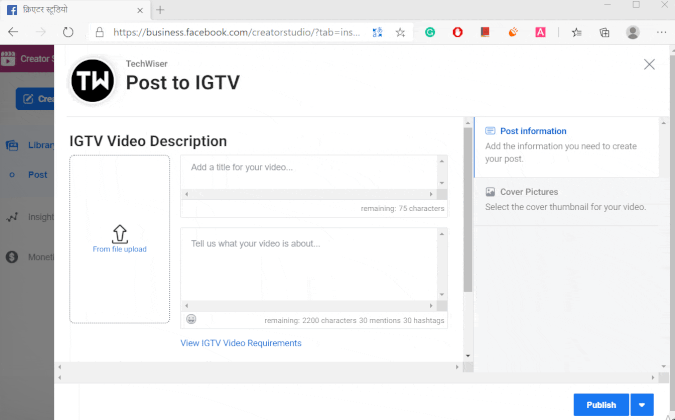Image resolution: width=675 pixels, height=420 pixels.
Task: Open the browser profile avatar
Action: pos(632,32)
